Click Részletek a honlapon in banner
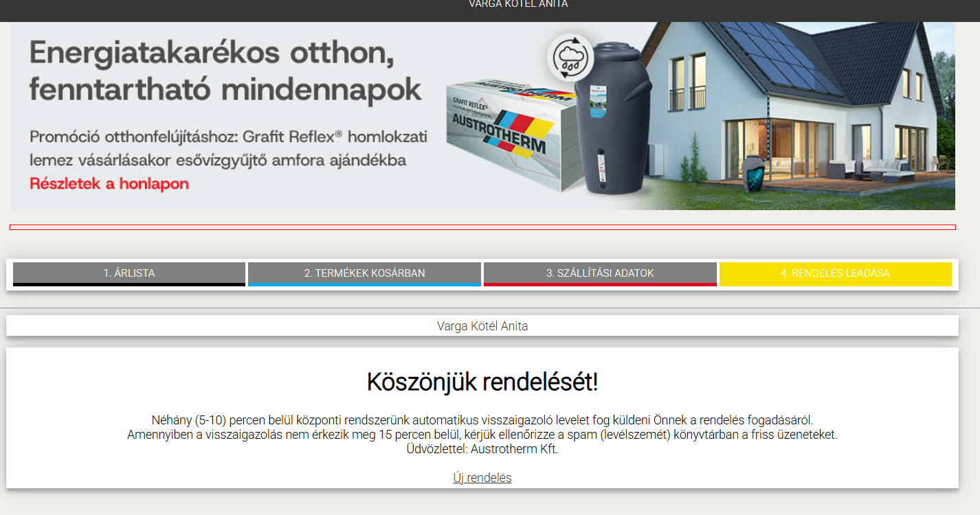Image resolution: width=980 pixels, height=515 pixels. [x=109, y=184]
